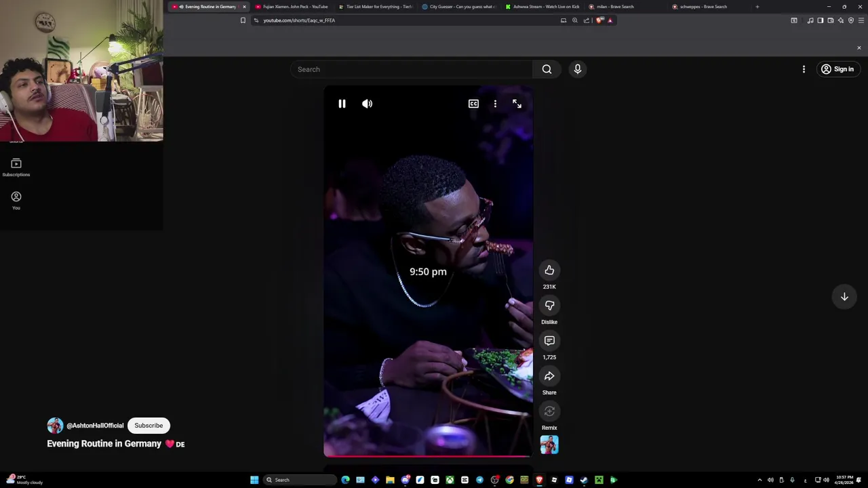Toggle closed captions on the Short
This screenshot has width=868, height=488.
click(473, 104)
